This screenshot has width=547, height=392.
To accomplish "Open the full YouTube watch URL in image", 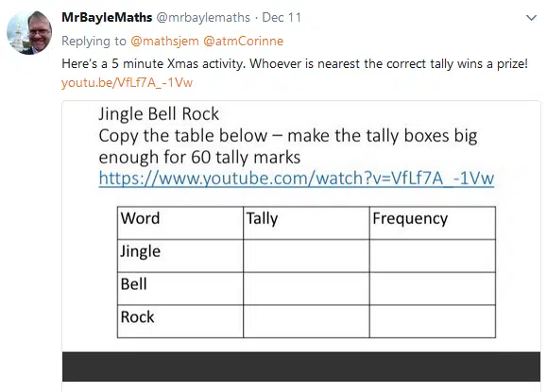I will [297, 179].
